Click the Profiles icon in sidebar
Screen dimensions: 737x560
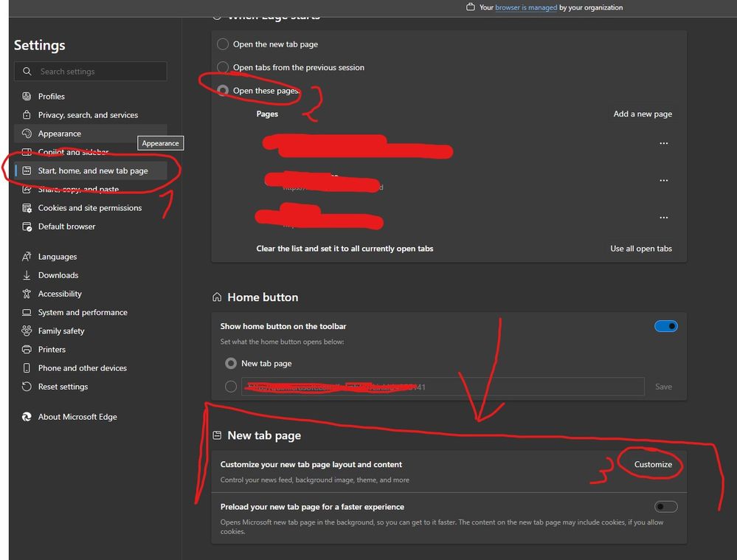(27, 96)
